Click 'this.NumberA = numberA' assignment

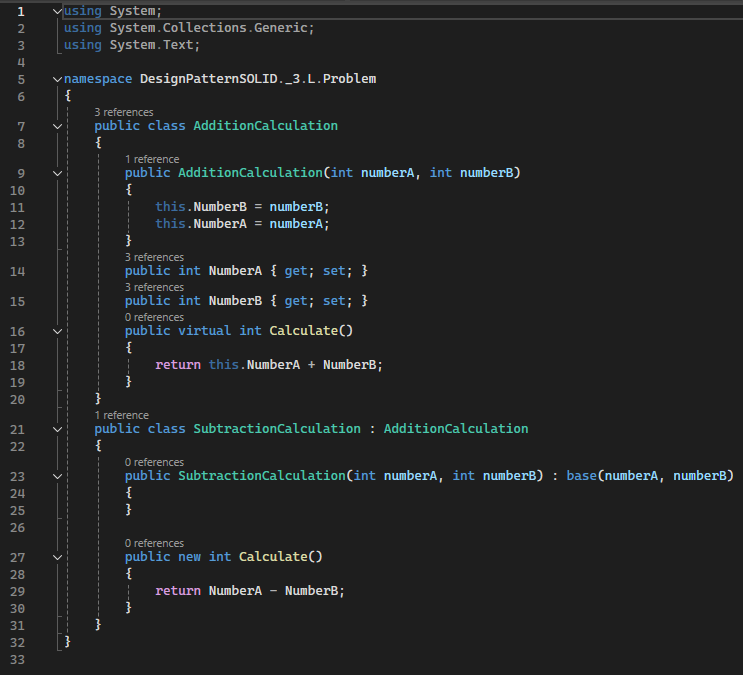click(x=242, y=224)
